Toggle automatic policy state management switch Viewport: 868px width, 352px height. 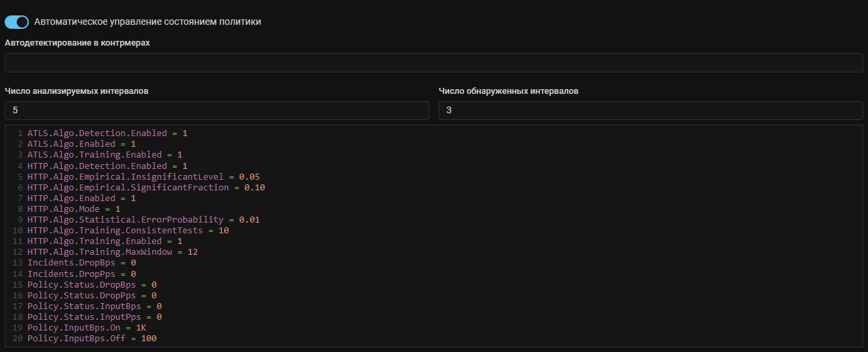point(17,22)
